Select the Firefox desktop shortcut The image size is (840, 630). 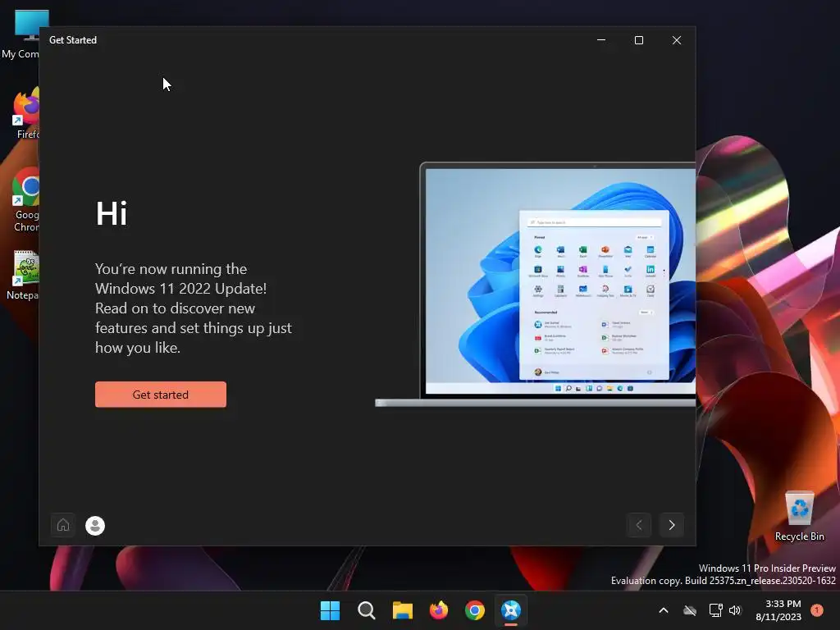pyautogui.click(x=25, y=115)
